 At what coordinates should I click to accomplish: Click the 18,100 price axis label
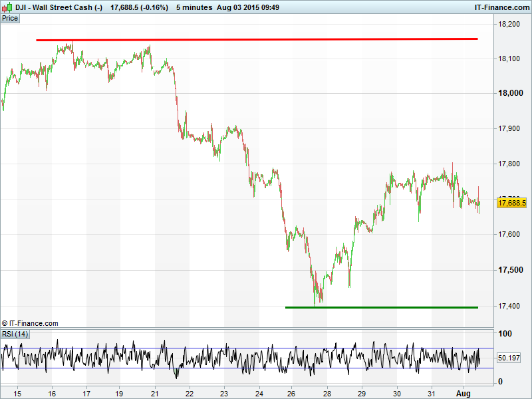[509, 59]
